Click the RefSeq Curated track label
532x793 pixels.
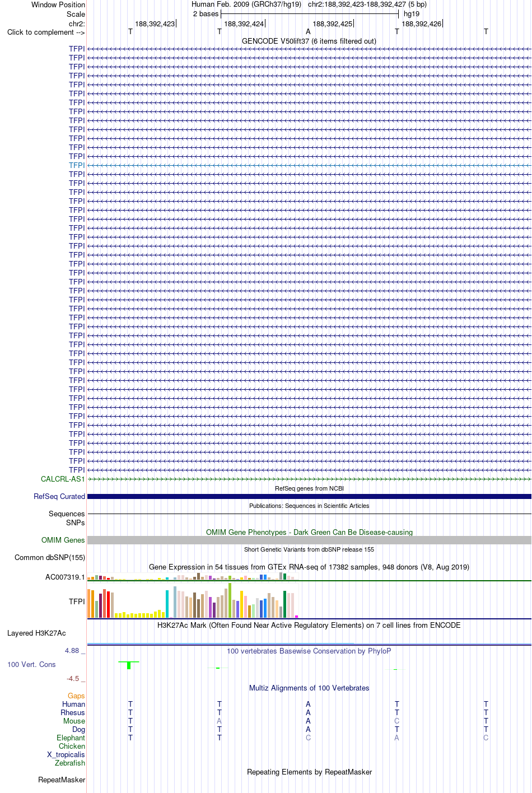click(59, 496)
